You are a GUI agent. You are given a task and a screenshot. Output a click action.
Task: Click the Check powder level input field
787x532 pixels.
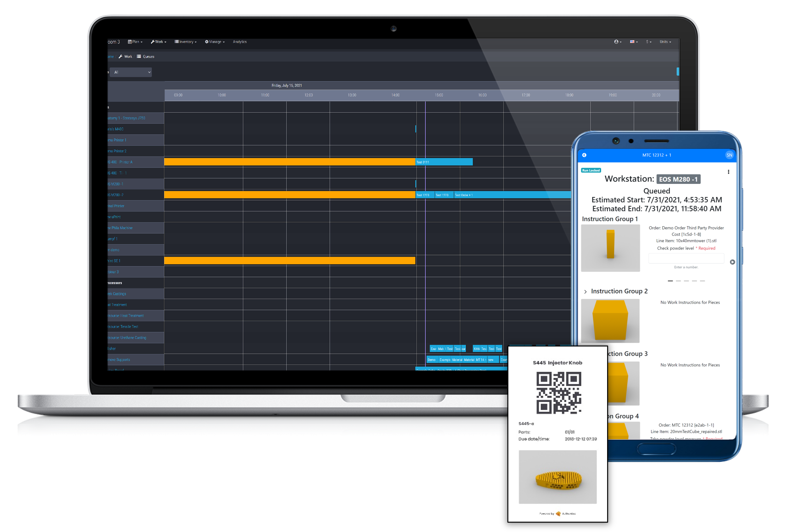coord(686,258)
